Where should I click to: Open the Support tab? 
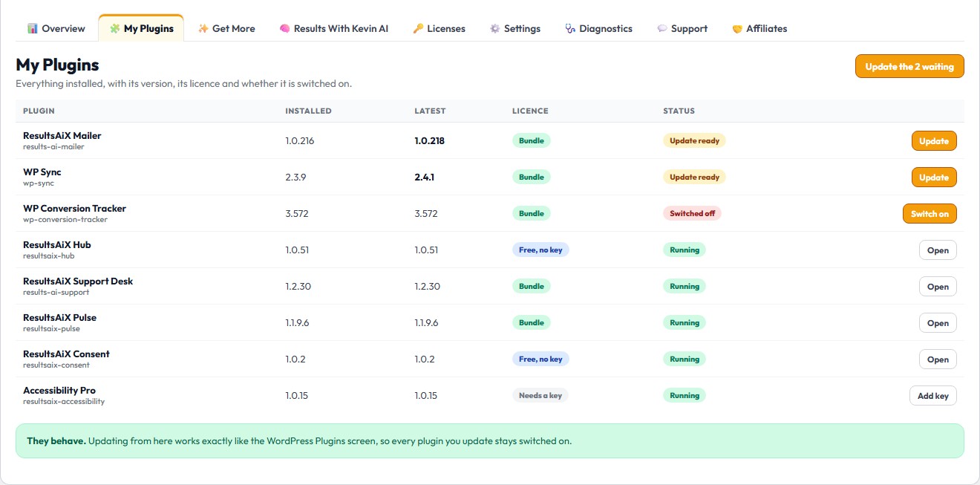tap(682, 28)
